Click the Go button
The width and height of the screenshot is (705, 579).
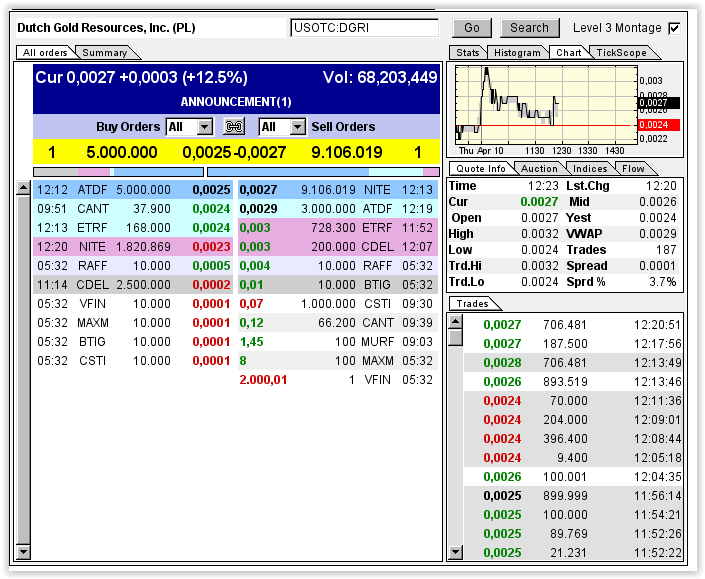(x=472, y=28)
